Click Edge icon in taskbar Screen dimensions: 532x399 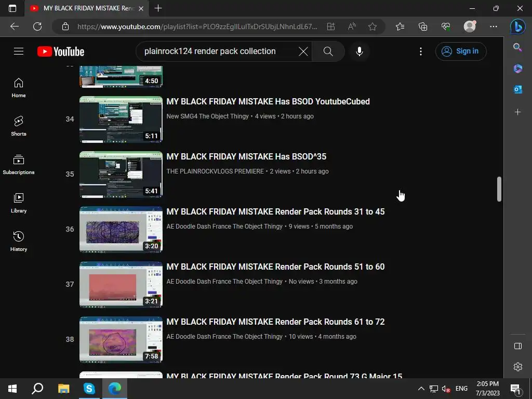click(115, 389)
